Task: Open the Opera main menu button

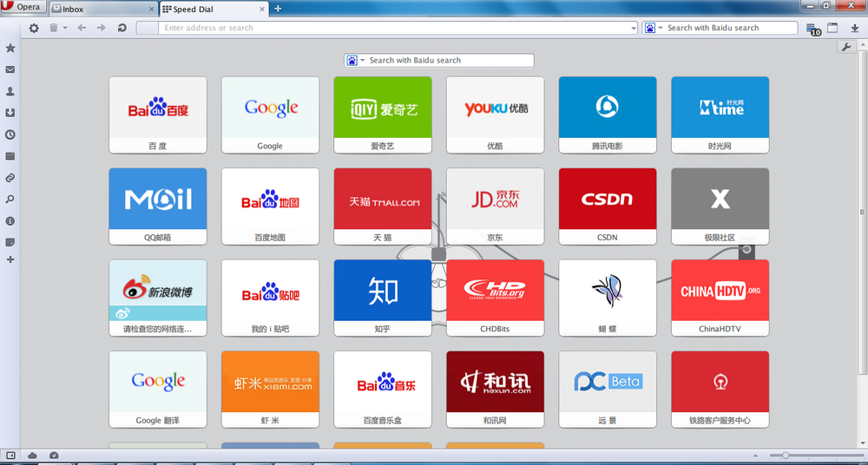Action: [23, 7]
